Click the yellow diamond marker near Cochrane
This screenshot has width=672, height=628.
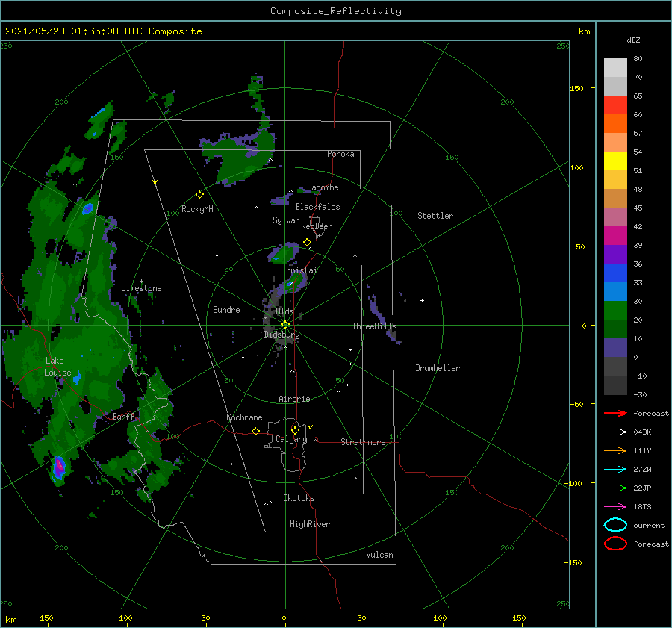[255, 432]
